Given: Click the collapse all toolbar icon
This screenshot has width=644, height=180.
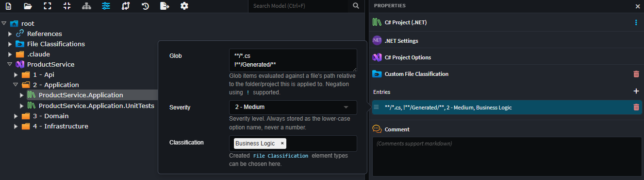Looking at the screenshot, I should click(x=67, y=6).
